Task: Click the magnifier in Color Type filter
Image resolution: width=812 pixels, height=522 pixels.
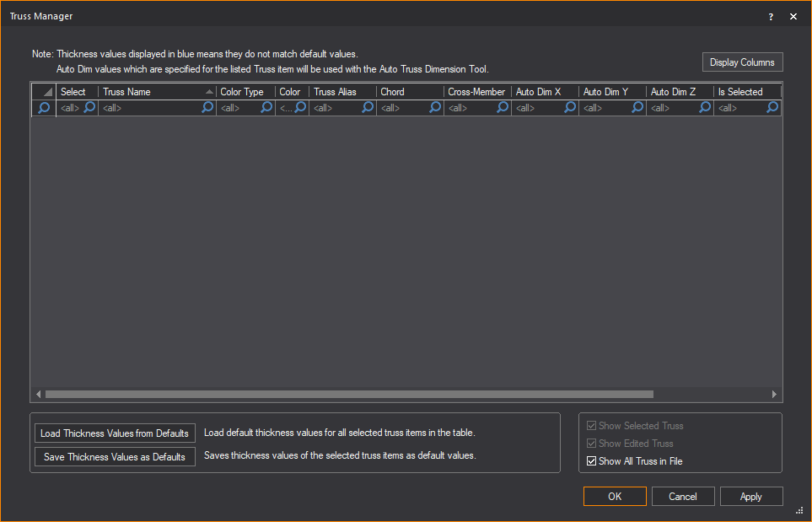Action: pyautogui.click(x=266, y=108)
